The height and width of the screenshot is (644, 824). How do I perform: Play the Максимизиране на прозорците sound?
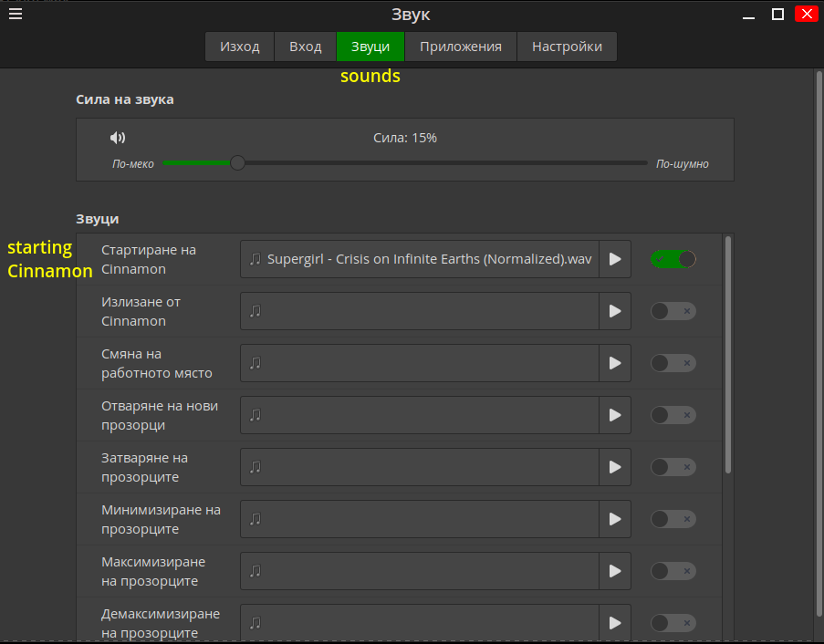click(x=615, y=571)
